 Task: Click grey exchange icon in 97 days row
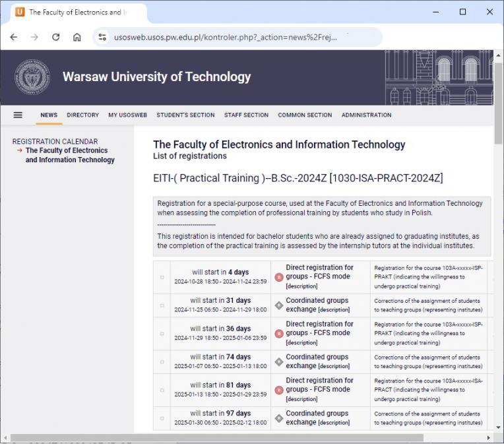(279, 418)
